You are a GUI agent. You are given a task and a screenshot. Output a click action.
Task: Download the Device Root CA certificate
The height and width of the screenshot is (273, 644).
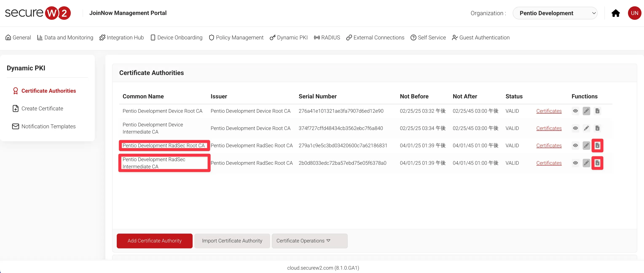tap(597, 111)
